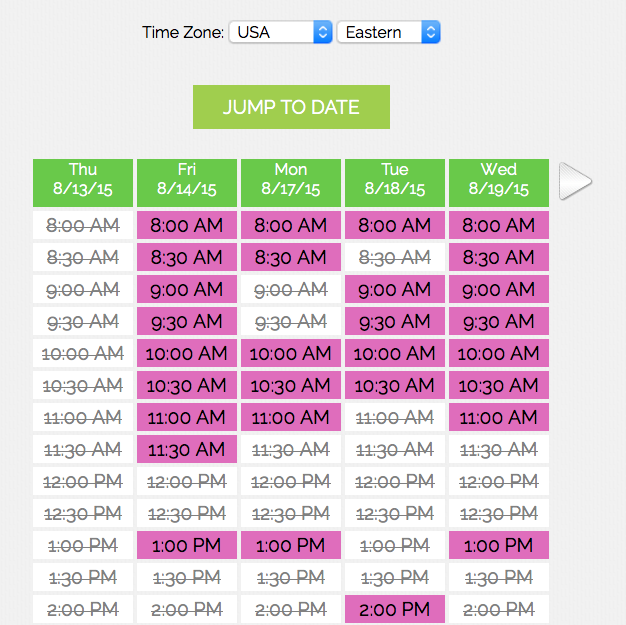Pick 9:00 AM slot on Tuesday
This screenshot has width=626, height=625.
395,290
